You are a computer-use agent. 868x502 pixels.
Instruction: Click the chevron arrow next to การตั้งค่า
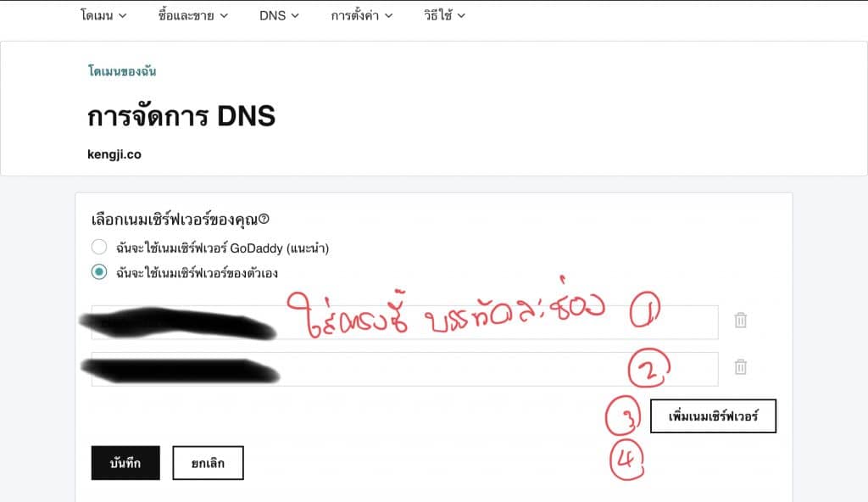(388, 16)
